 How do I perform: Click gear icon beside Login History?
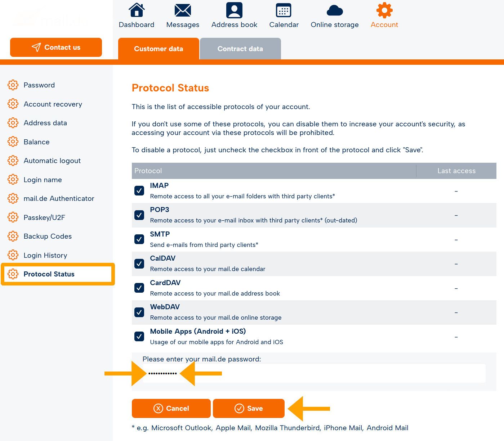pos(13,255)
